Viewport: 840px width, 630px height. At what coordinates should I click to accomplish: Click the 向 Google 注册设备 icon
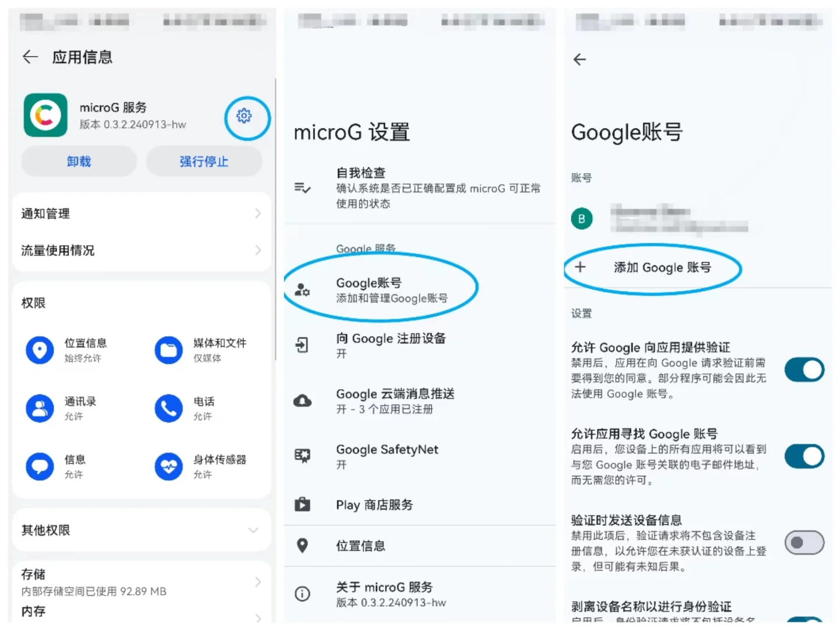click(x=302, y=345)
